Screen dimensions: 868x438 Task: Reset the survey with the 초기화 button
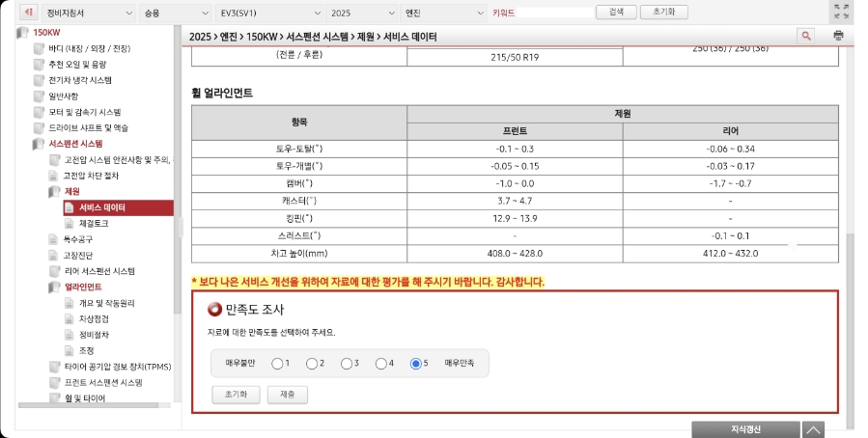coord(236,395)
